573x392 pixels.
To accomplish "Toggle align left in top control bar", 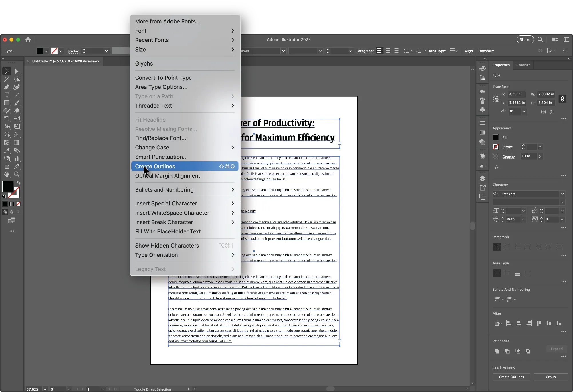I will [x=380, y=51].
